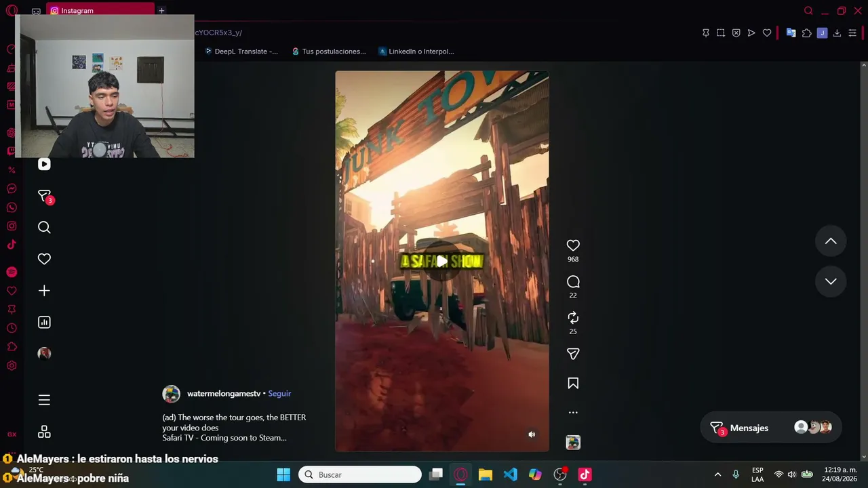
Task: Take a snapshot with the address bar icon
Action: click(721, 33)
